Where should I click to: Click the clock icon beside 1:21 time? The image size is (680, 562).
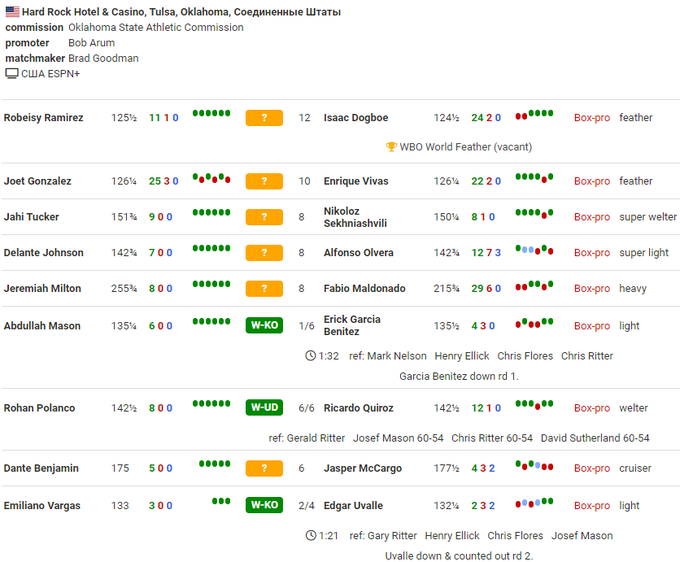point(311,536)
